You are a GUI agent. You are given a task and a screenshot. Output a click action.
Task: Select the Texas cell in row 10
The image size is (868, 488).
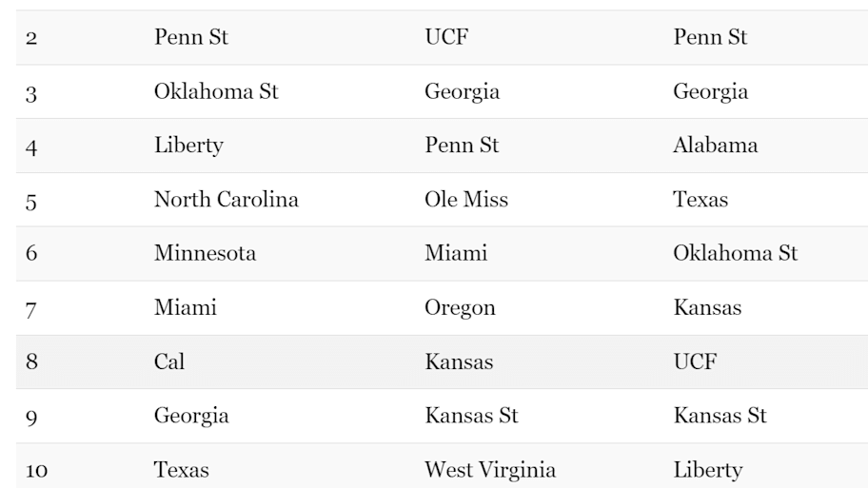coord(181,470)
